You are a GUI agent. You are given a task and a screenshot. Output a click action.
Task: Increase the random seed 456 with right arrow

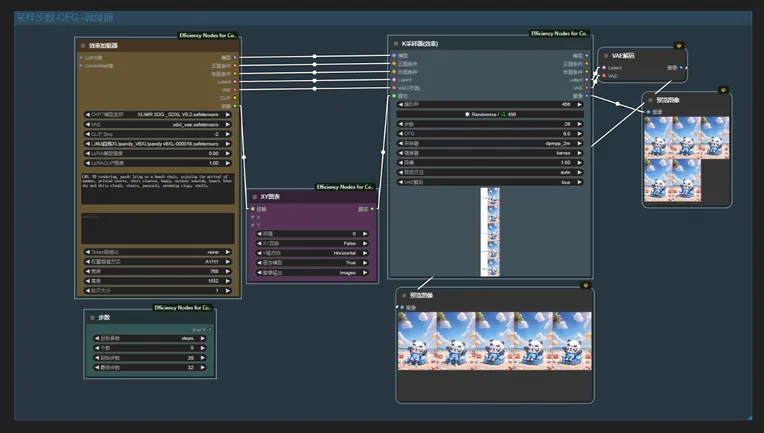pyautogui.click(x=579, y=104)
